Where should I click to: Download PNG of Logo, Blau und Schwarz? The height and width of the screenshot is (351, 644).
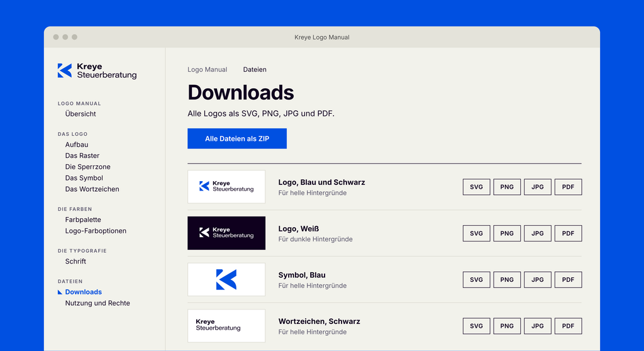click(x=507, y=187)
